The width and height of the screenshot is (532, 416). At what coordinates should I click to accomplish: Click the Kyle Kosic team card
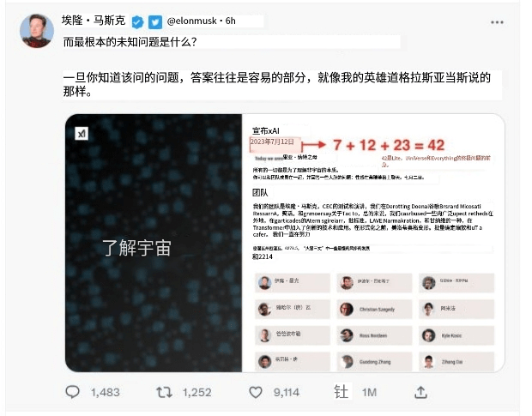click(x=456, y=335)
